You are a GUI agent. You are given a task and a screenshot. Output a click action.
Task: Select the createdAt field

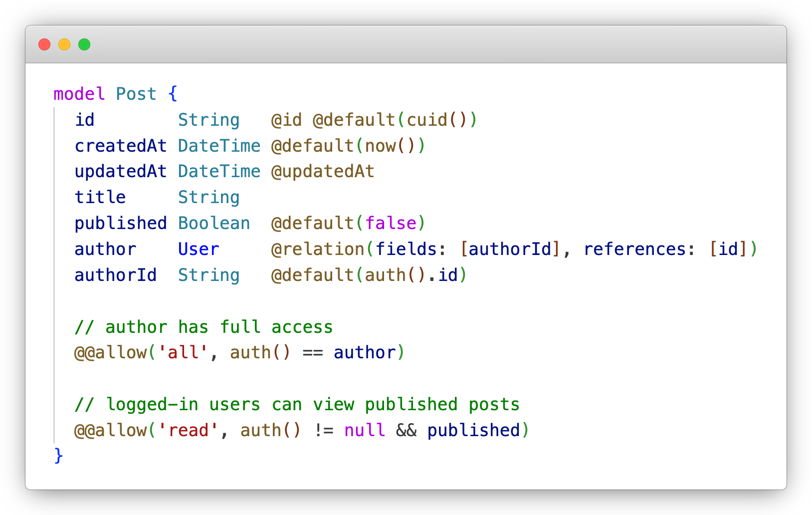click(120, 146)
